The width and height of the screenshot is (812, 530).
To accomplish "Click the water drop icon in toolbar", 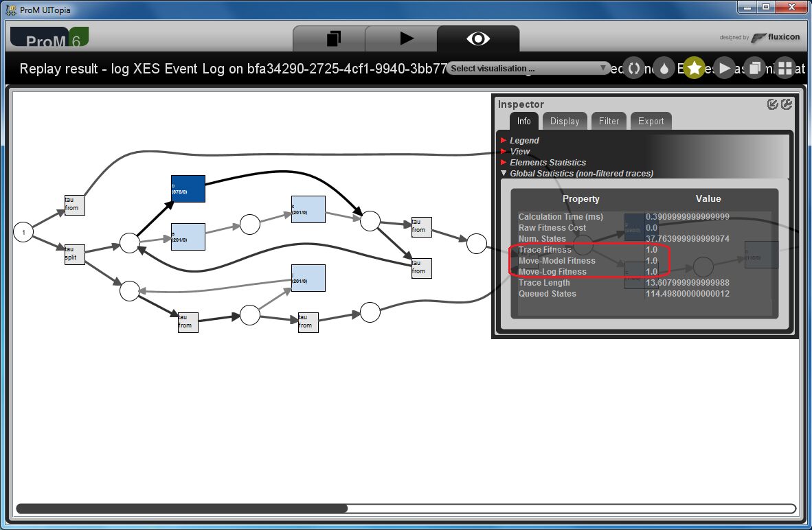I will click(664, 69).
